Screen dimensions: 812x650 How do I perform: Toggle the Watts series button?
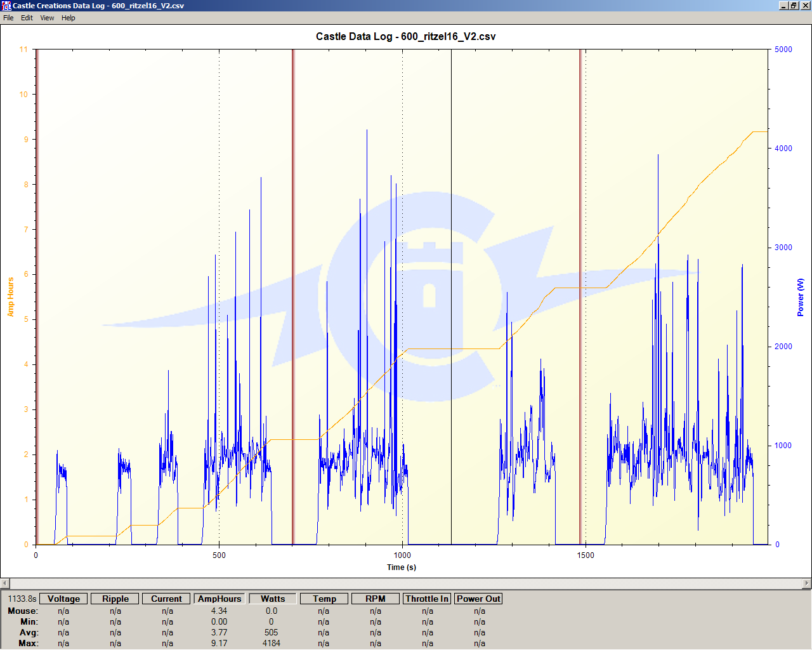coord(273,599)
